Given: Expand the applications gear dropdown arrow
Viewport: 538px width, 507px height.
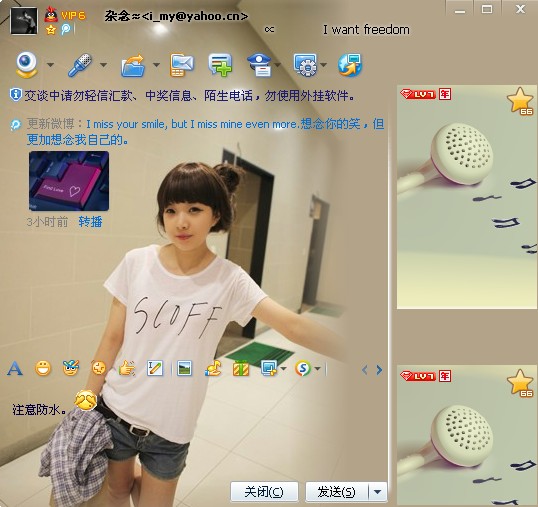Looking at the screenshot, I should click(324, 64).
